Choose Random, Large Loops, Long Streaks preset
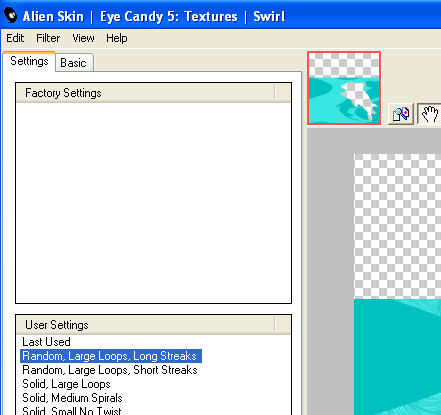Screen dimensions: 441x415 (111, 356)
